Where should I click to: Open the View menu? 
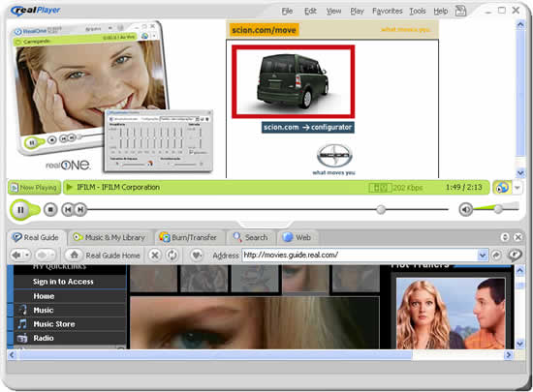coord(333,12)
